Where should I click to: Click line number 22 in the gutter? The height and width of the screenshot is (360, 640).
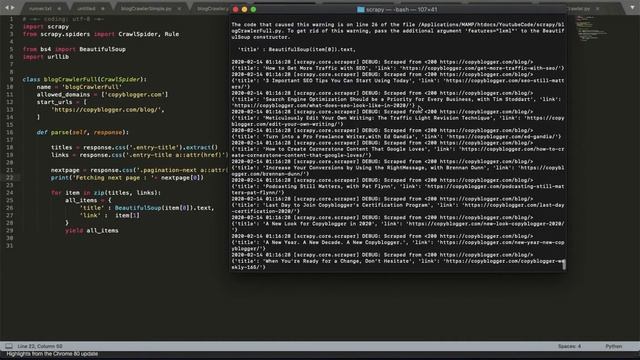[10, 178]
